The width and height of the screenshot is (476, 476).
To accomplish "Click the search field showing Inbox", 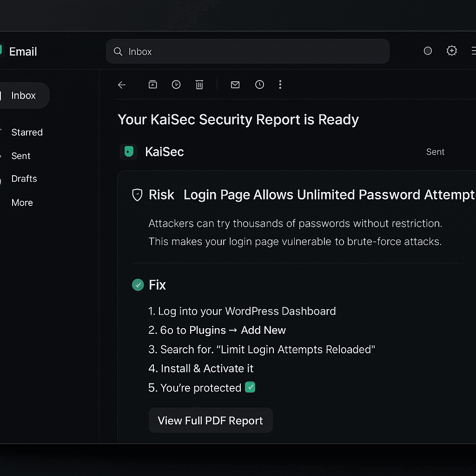I will (x=248, y=51).
